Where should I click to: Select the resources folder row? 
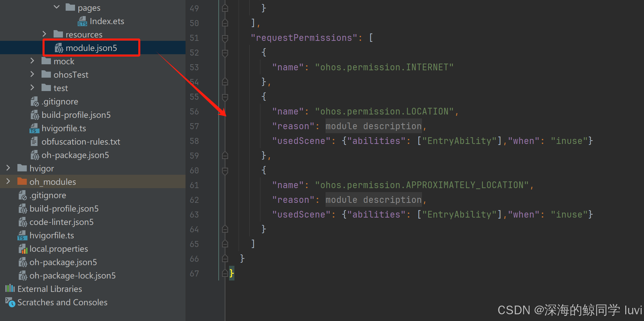click(x=93, y=34)
